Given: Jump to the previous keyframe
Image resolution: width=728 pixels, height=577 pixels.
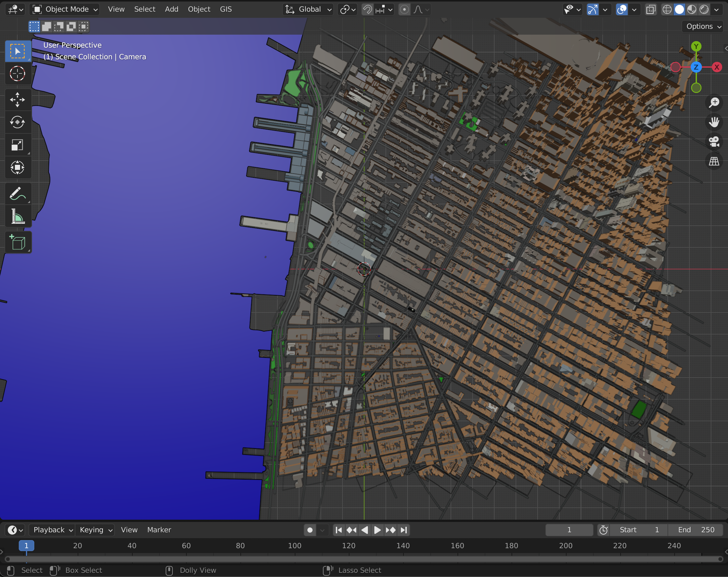Looking at the screenshot, I should pyautogui.click(x=351, y=530).
